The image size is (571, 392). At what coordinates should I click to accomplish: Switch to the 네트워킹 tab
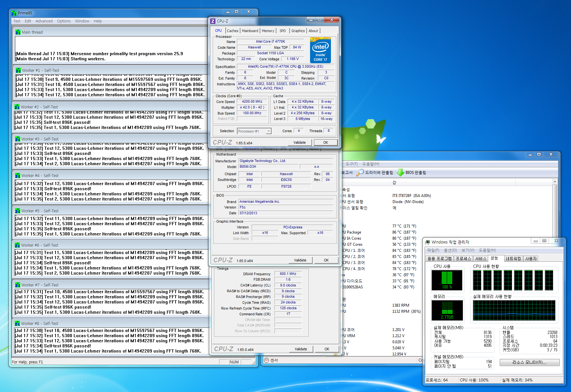pyautogui.click(x=513, y=259)
